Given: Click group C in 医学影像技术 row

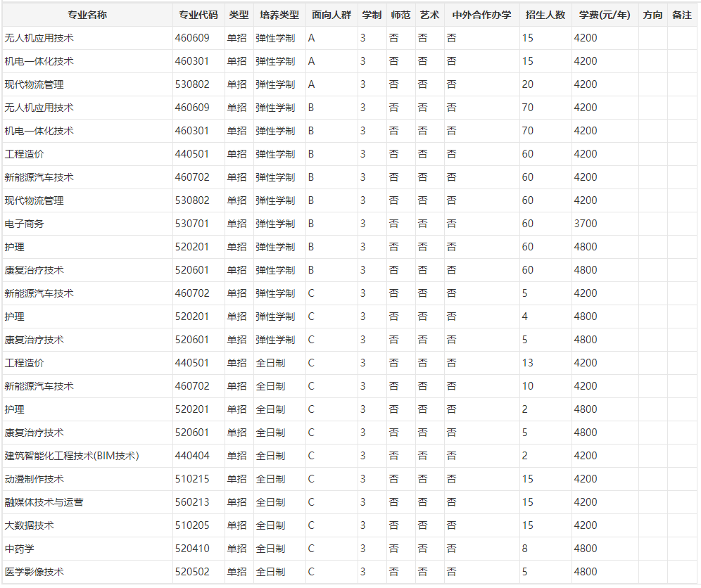Looking at the screenshot, I should pos(311,572).
